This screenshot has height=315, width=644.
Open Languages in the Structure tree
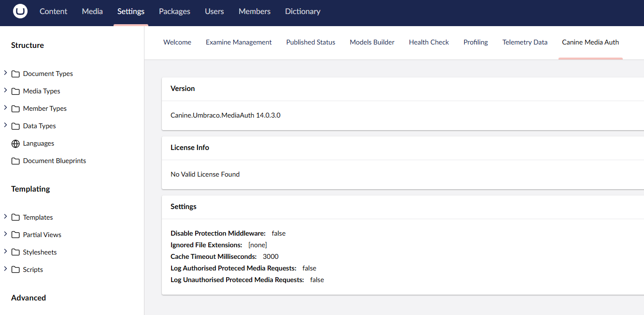(x=39, y=144)
